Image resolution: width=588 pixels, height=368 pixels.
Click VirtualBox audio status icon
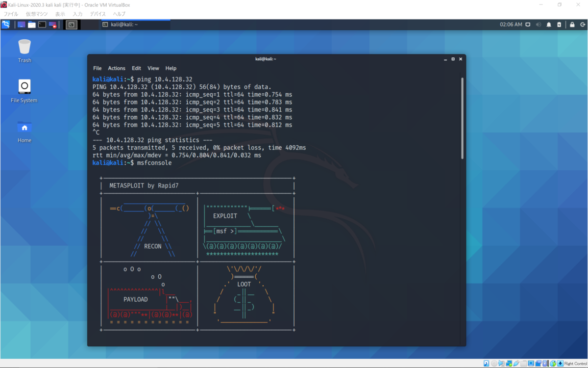501,364
